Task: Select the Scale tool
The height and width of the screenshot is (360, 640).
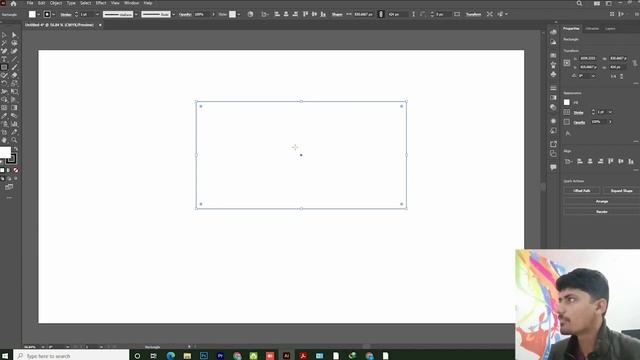Action: [14, 83]
